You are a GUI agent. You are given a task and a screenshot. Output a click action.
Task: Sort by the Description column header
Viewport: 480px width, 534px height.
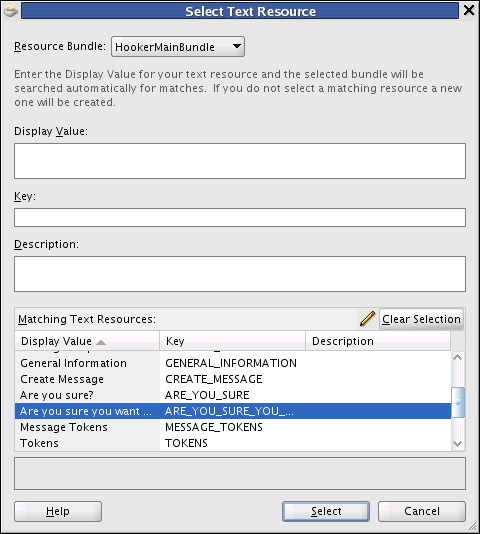click(x=378, y=341)
